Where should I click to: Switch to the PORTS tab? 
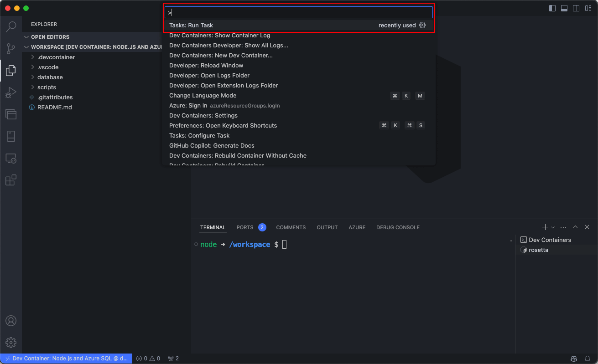(x=245, y=227)
